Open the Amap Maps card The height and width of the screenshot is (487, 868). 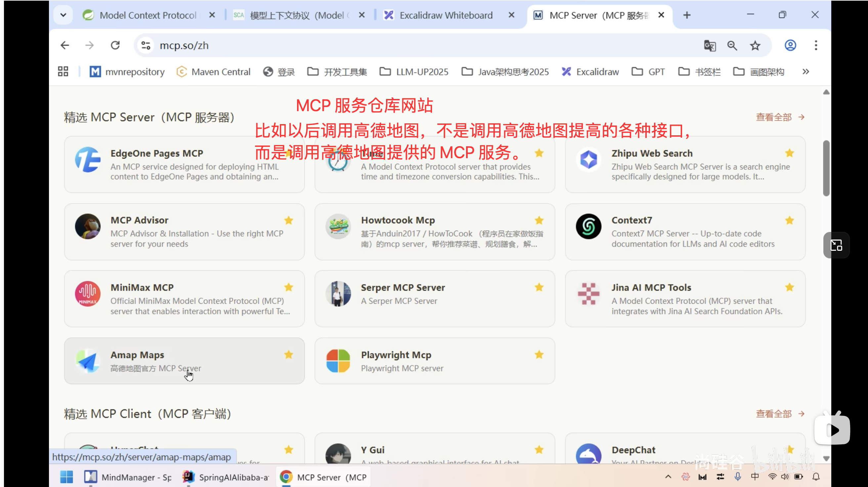coord(184,361)
